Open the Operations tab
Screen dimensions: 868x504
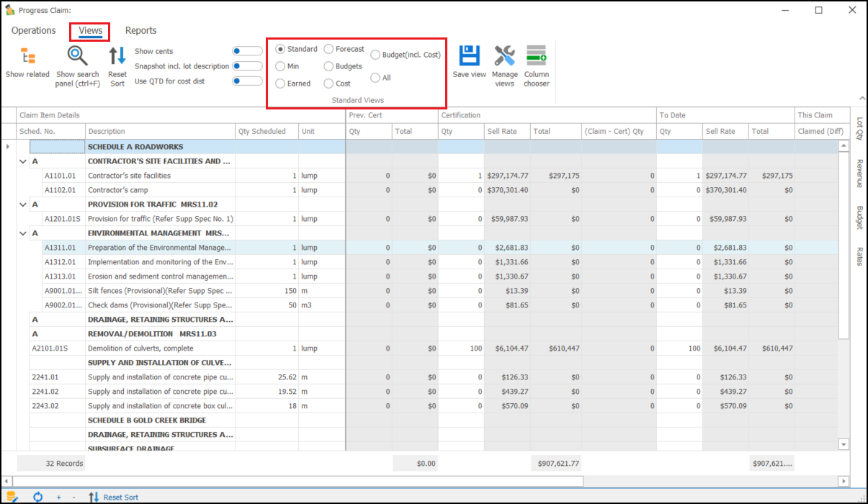[x=34, y=31]
